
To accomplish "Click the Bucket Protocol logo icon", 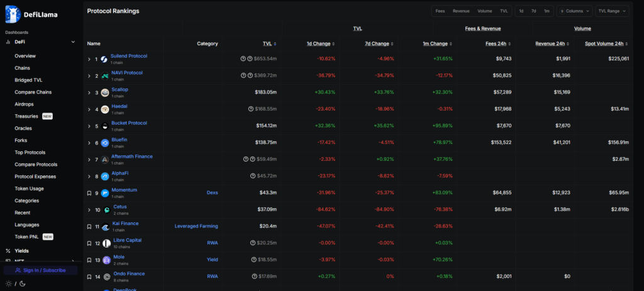I will coord(105,126).
